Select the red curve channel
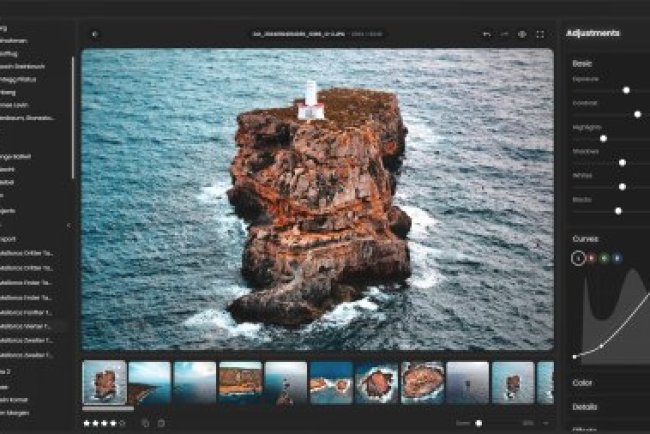Viewport: 650px width, 434px height. point(591,258)
